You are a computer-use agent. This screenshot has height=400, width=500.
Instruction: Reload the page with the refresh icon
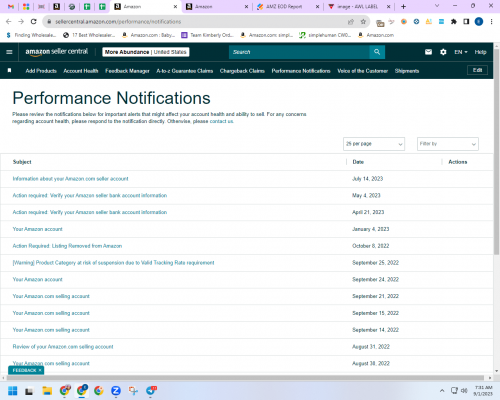point(33,22)
